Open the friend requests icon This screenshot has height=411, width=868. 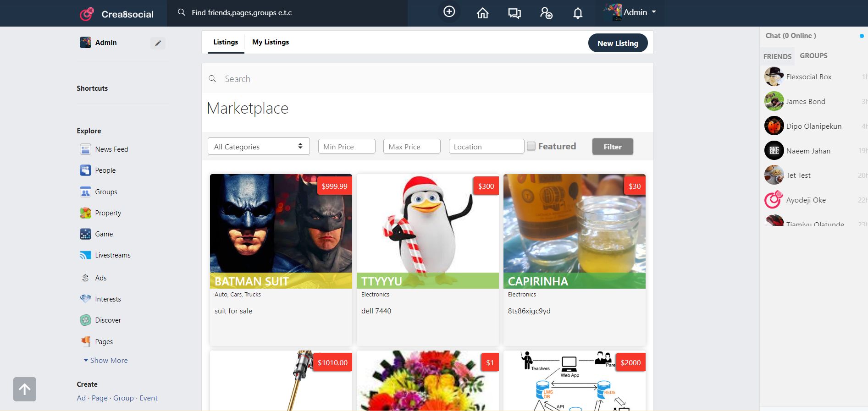pos(546,13)
